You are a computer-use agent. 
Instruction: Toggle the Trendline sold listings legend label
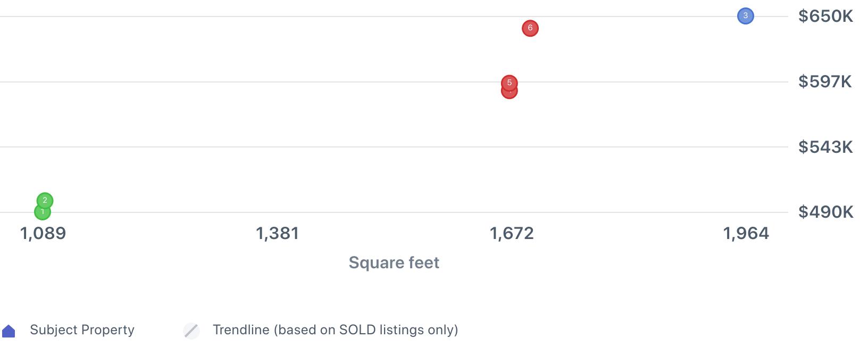(x=335, y=330)
